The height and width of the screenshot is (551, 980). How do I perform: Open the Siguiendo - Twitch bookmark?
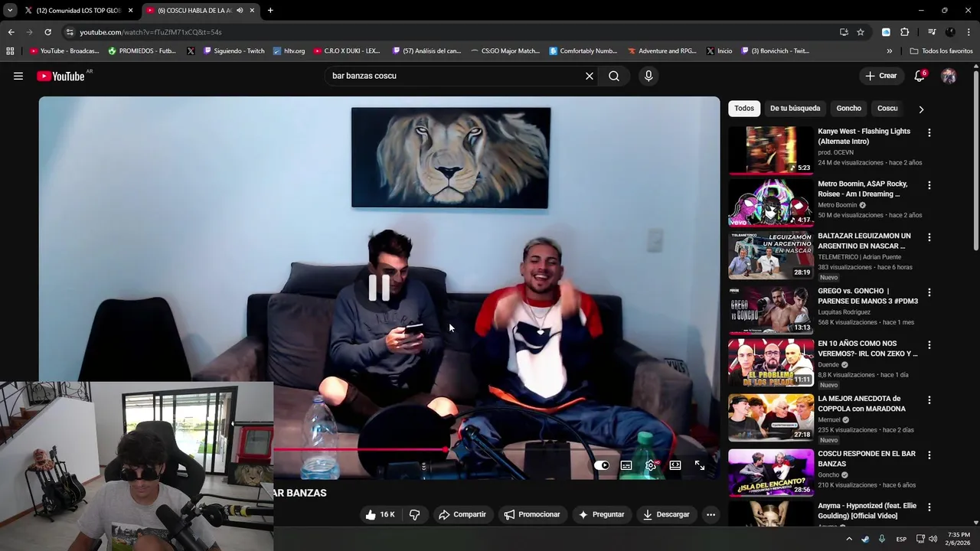234,51
